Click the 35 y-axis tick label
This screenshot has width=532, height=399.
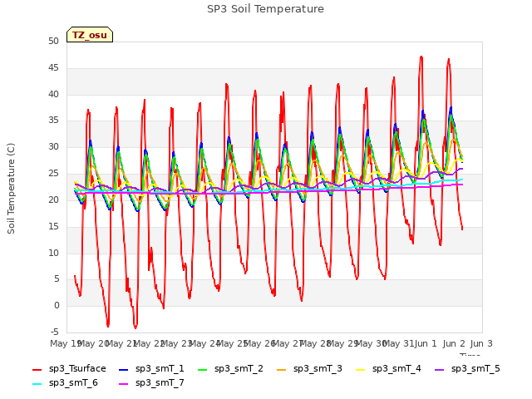coord(53,121)
